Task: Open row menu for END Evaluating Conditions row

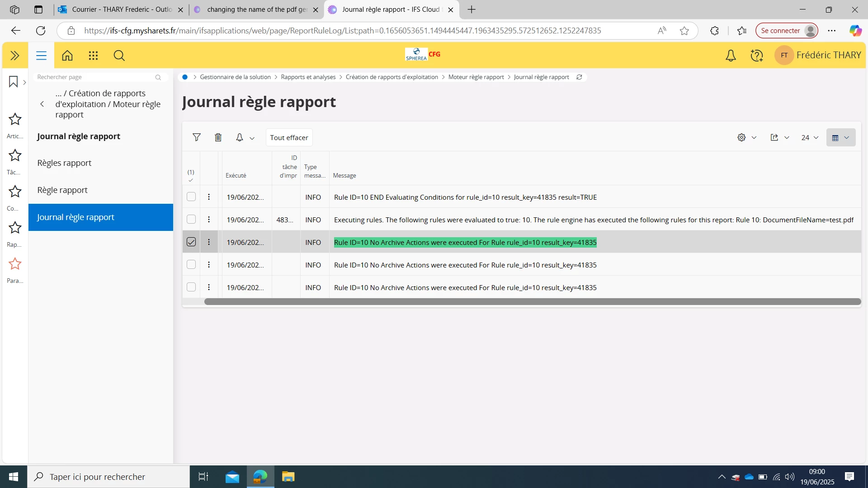Action: (x=209, y=197)
